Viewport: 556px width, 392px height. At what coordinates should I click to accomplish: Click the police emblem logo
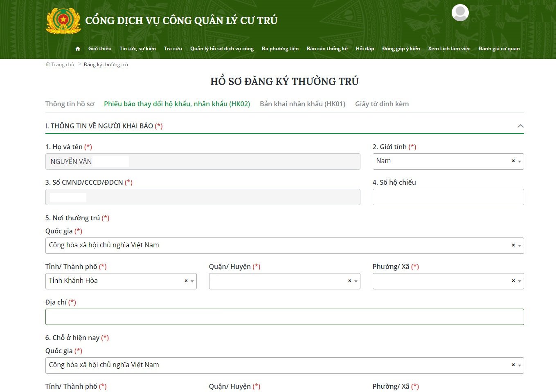pyautogui.click(x=63, y=20)
